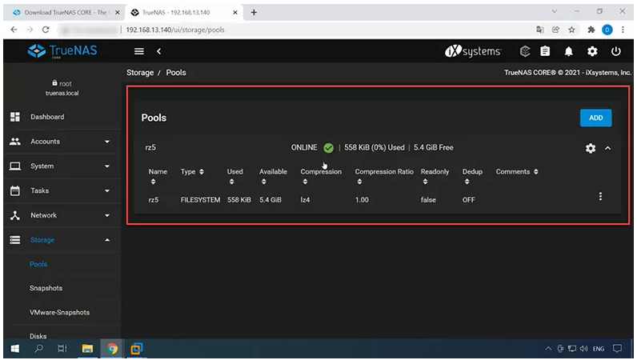
Task: Open the task manager clipboard icon
Action: (x=545, y=51)
